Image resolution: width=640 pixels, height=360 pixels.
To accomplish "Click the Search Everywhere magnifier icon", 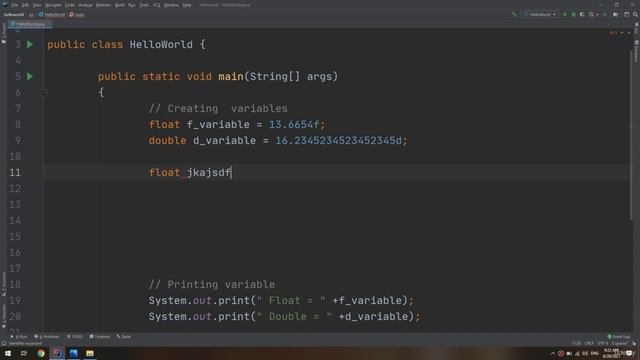I will [635, 14].
